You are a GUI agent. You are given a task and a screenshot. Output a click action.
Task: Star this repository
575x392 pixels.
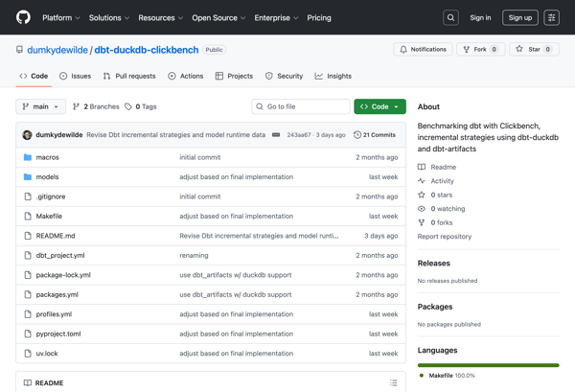coord(534,49)
